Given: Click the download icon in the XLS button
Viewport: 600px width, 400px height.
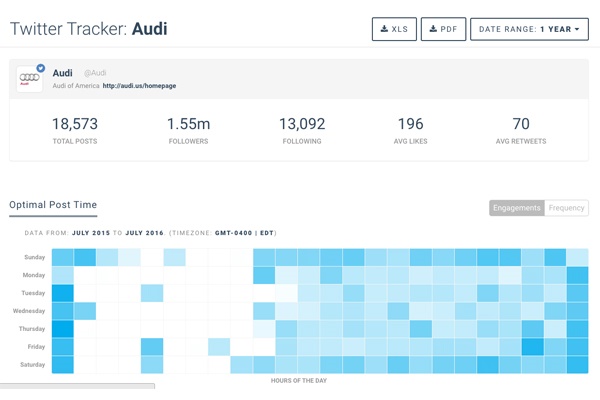Looking at the screenshot, I should [384, 29].
